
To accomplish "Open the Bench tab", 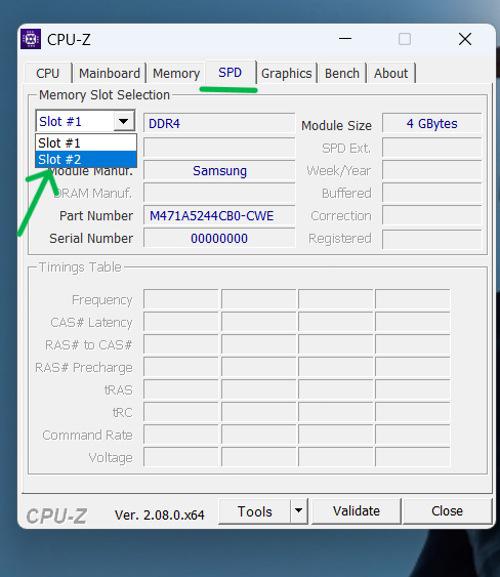I will [342, 73].
